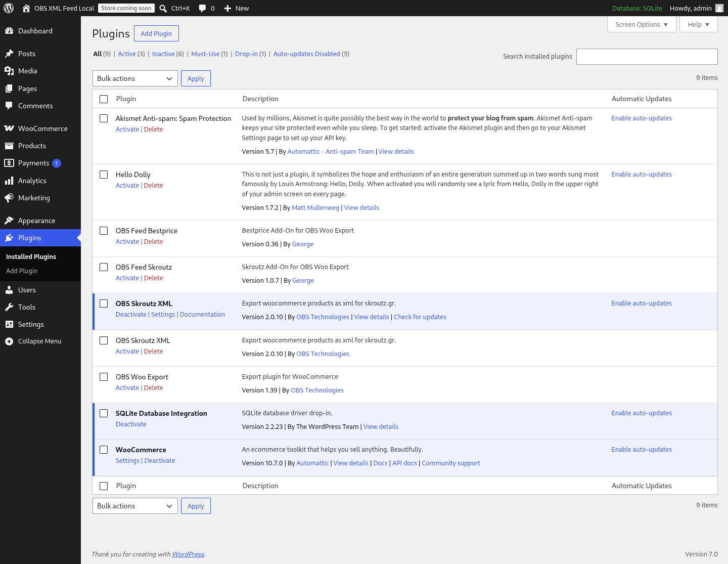The width and height of the screenshot is (728, 564).
Task: Delete the OBS Feed Bestprice plugin
Action: pos(153,242)
